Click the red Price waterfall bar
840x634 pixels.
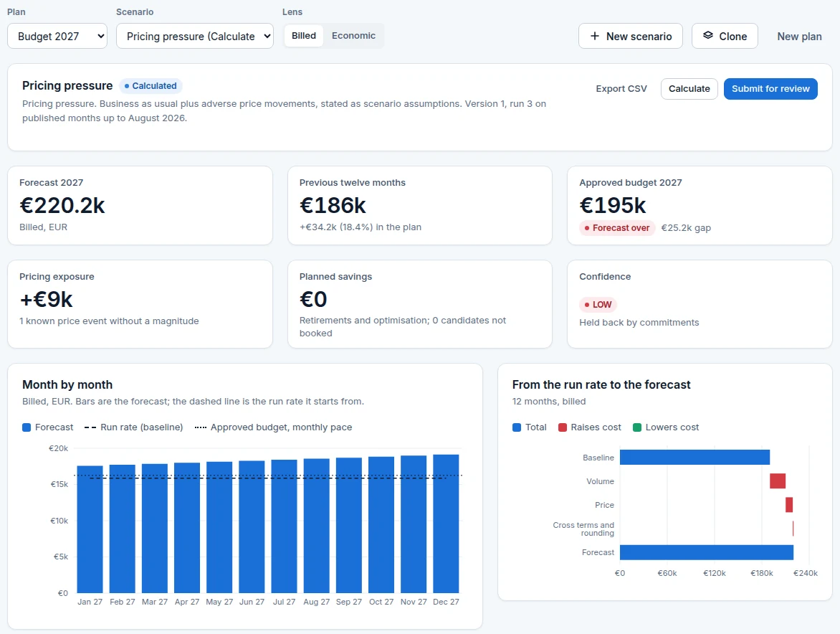789,504
